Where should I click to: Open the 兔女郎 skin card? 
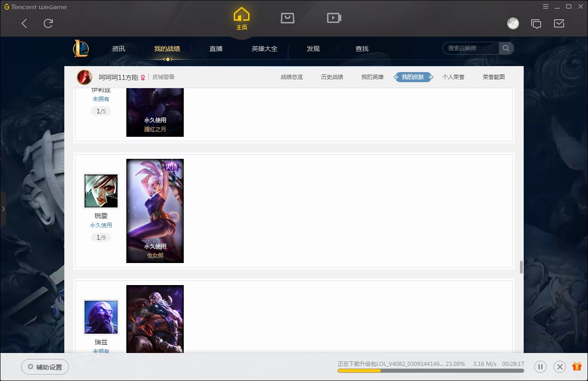155,211
